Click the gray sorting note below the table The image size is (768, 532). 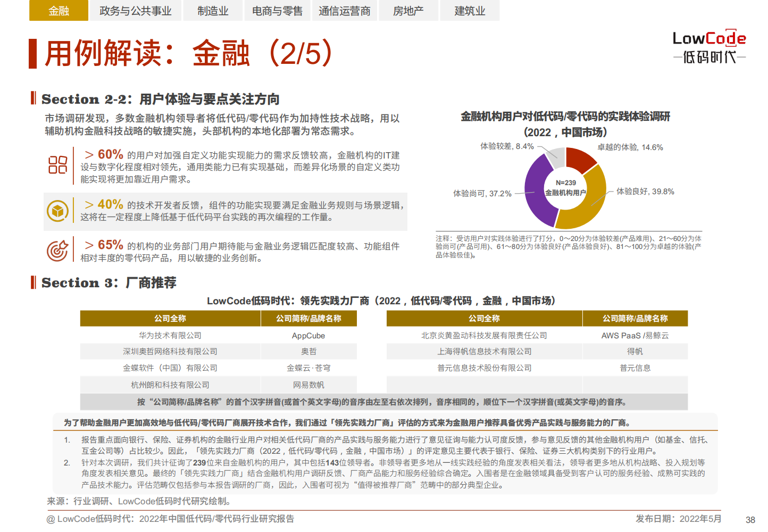tap(384, 402)
